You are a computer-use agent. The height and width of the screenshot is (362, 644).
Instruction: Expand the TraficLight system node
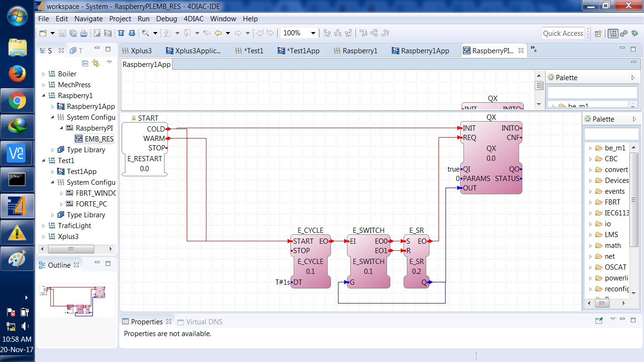[x=44, y=226]
